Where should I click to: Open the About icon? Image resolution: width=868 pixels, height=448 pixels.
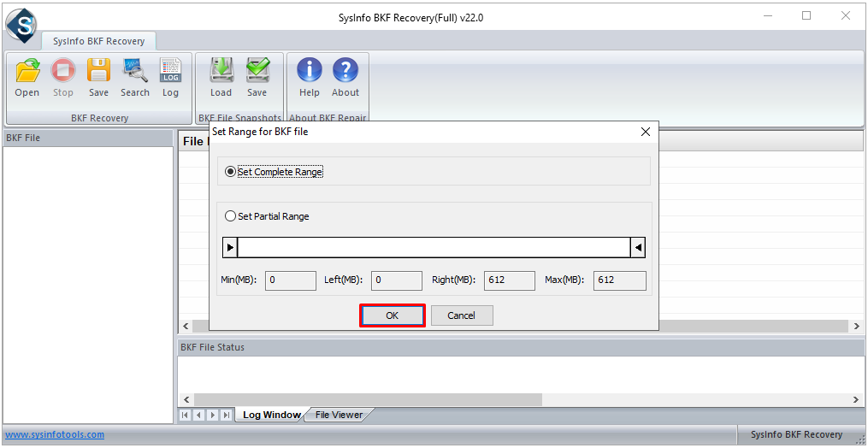tap(345, 78)
